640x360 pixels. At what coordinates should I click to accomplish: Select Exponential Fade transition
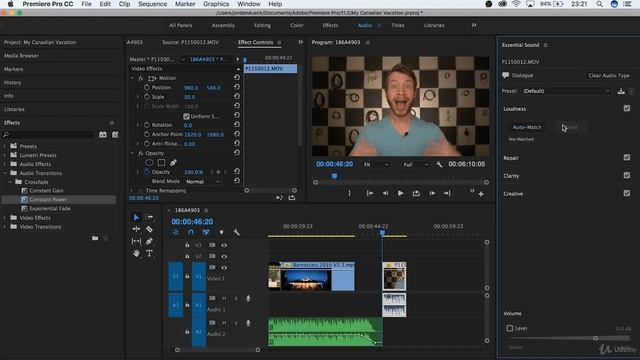pos(50,209)
